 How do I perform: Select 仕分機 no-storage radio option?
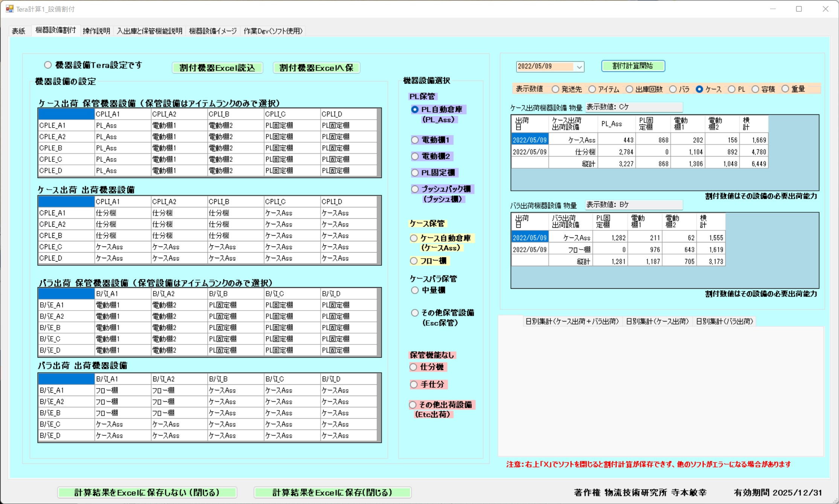click(x=413, y=367)
